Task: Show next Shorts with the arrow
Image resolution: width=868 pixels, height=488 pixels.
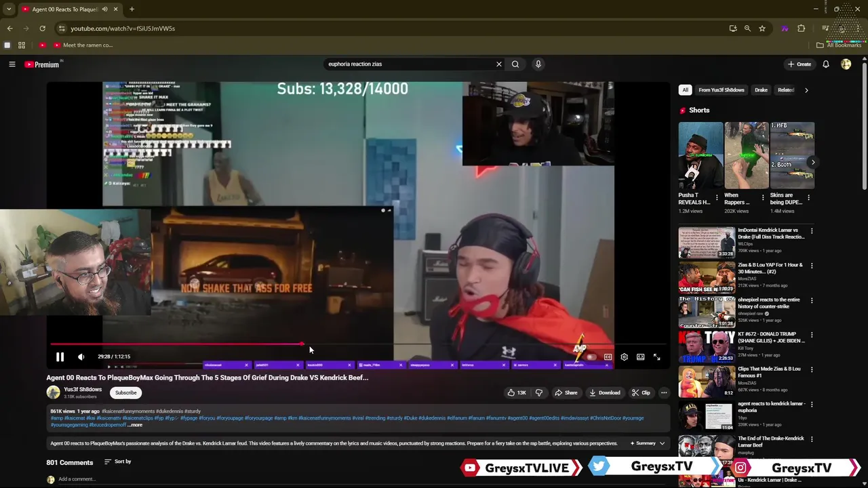Action: pos(812,162)
